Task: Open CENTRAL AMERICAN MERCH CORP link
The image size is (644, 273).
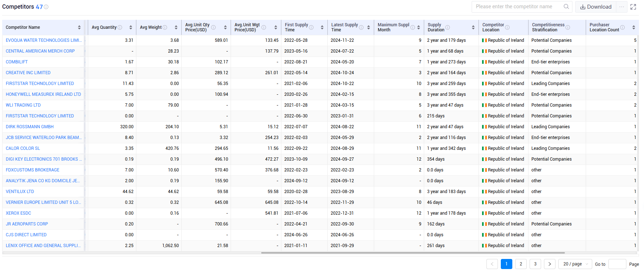Action: pos(40,51)
